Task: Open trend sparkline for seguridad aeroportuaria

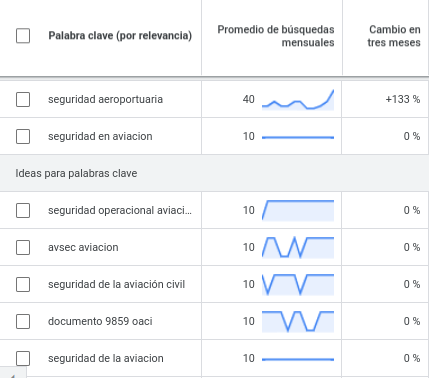Action: click(x=298, y=100)
